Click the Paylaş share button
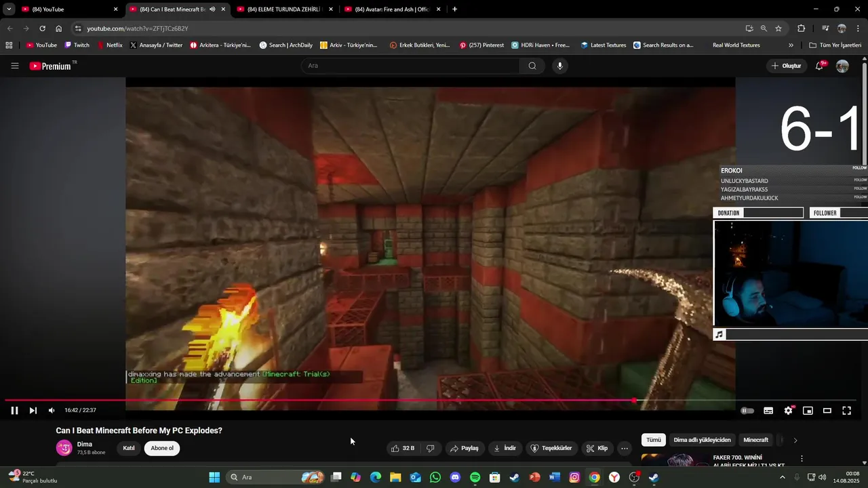 tap(465, 448)
